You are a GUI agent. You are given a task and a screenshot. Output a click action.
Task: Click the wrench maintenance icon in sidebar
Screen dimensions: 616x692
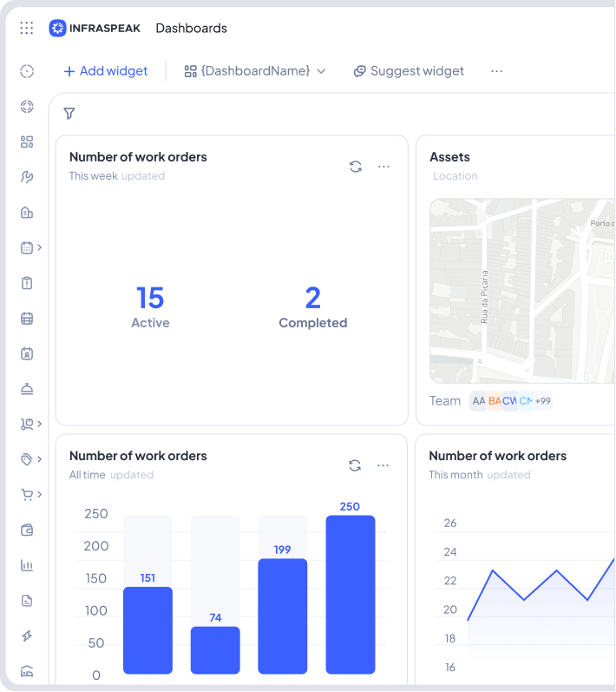tap(27, 177)
